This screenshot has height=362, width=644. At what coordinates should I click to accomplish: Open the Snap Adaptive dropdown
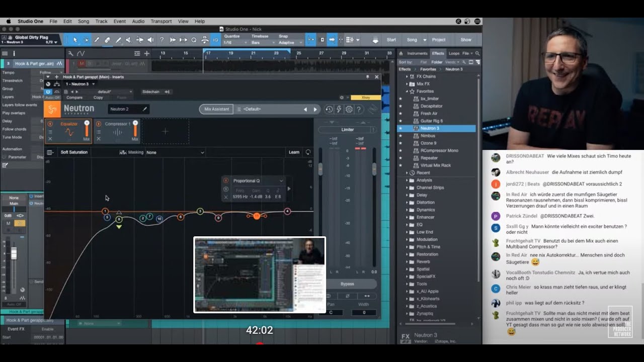pos(291,43)
